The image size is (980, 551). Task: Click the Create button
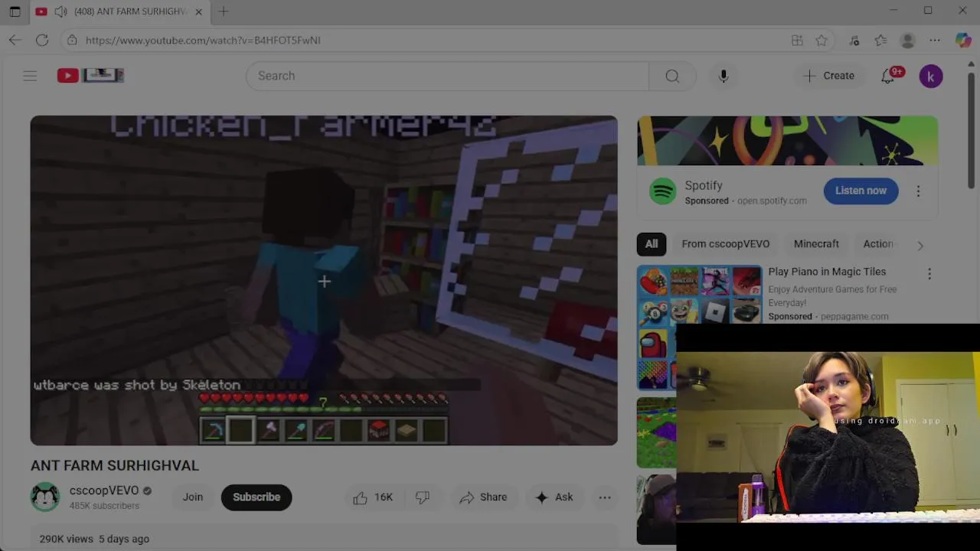point(828,76)
